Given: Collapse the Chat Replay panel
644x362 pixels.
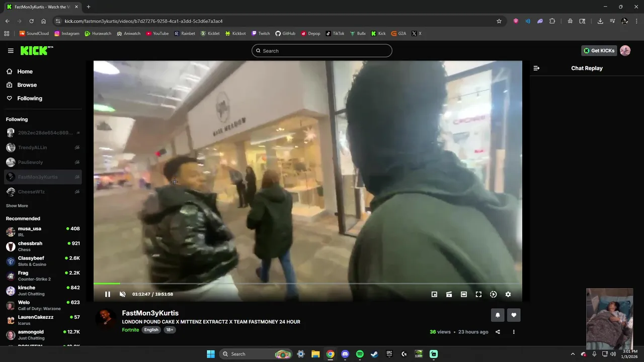Looking at the screenshot, I should (x=536, y=68).
